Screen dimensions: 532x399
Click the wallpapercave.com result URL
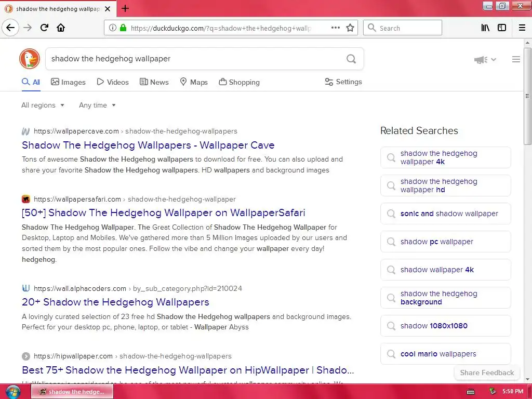(136, 131)
